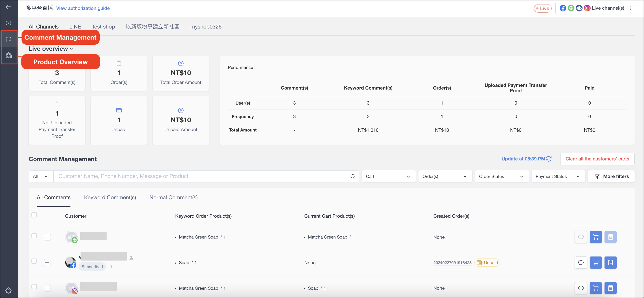Screen dimensions: 644x298
Task: Switch to Keyword Comment(s) tab
Action: pos(110,197)
